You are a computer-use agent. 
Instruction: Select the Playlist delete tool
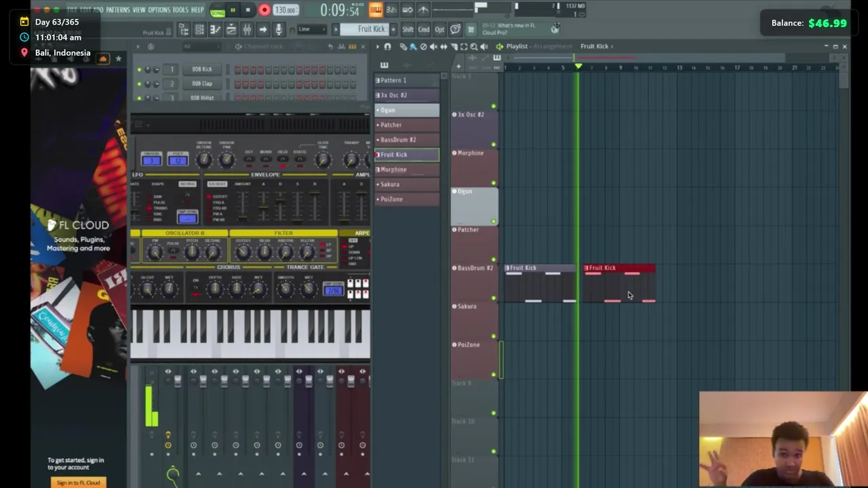pyautogui.click(x=423, y=47)
